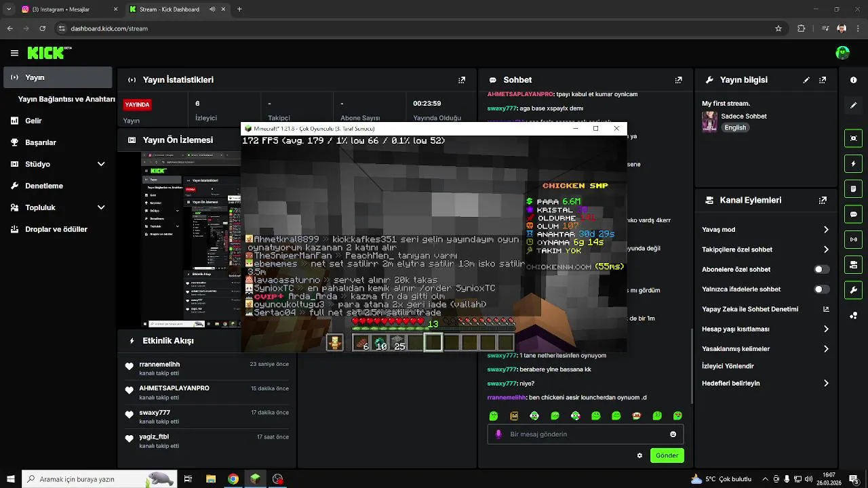Click the three-dots icon in the right rail
Viewport: 868px width, 488px height.
(x=853, y=315)
